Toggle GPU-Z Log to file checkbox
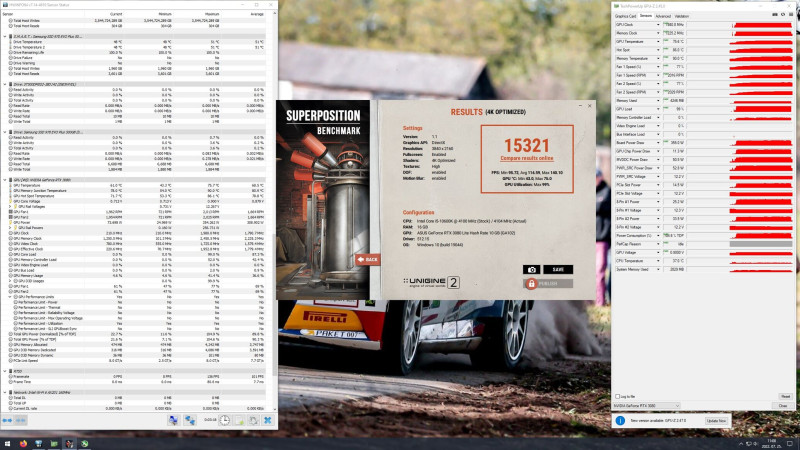 (617, 396)
